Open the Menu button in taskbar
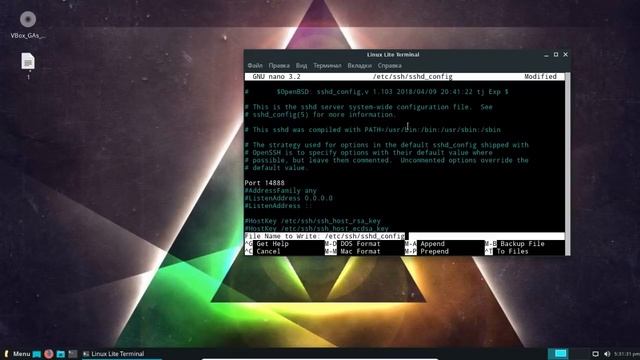 click(x=17, y=354)
